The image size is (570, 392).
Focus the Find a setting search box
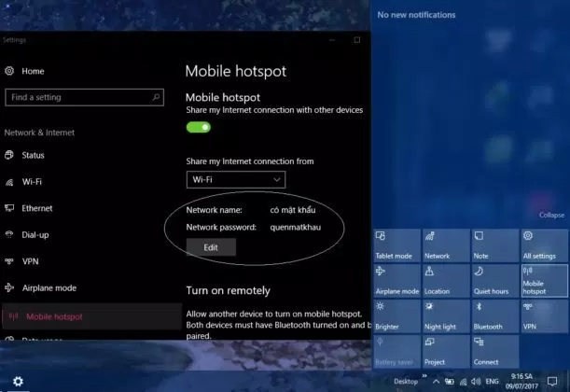pyautogui.click(x=84, y=97)
